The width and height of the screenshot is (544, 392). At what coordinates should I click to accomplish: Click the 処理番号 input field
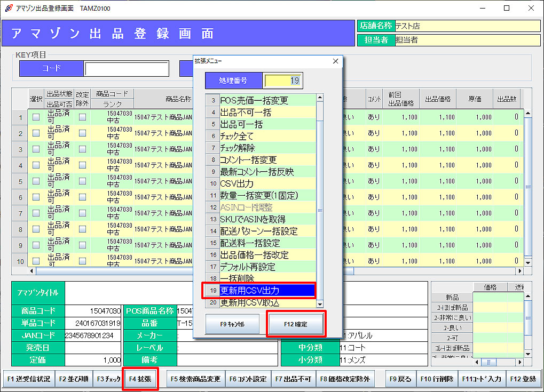tap(283, 81)
